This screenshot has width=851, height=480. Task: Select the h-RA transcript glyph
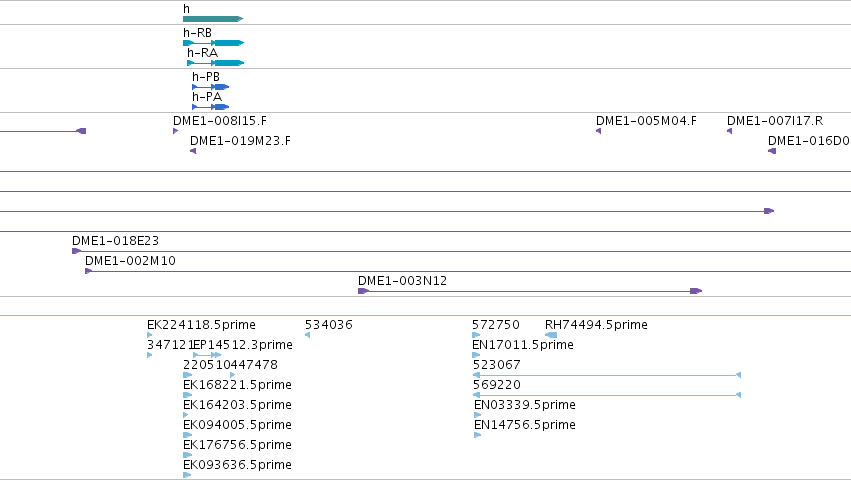(215, 63)
